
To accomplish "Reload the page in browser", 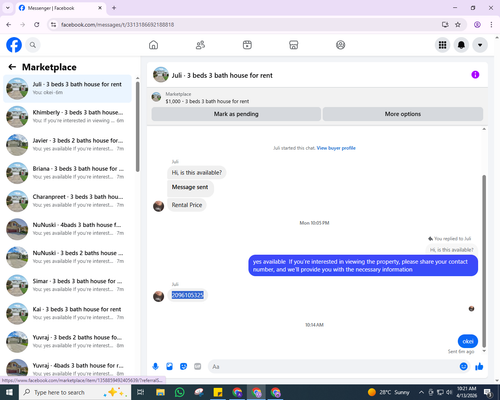I will pos(37,25).
